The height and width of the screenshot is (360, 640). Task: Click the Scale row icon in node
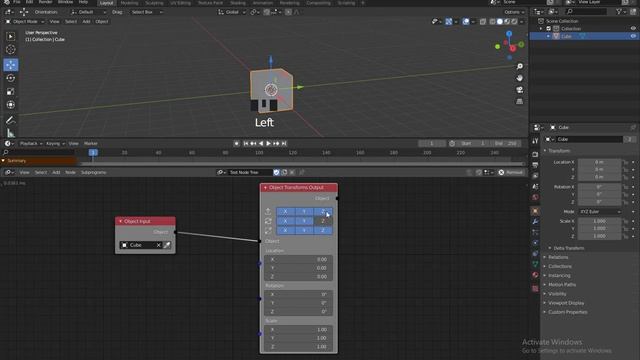(x=268, y=230)
